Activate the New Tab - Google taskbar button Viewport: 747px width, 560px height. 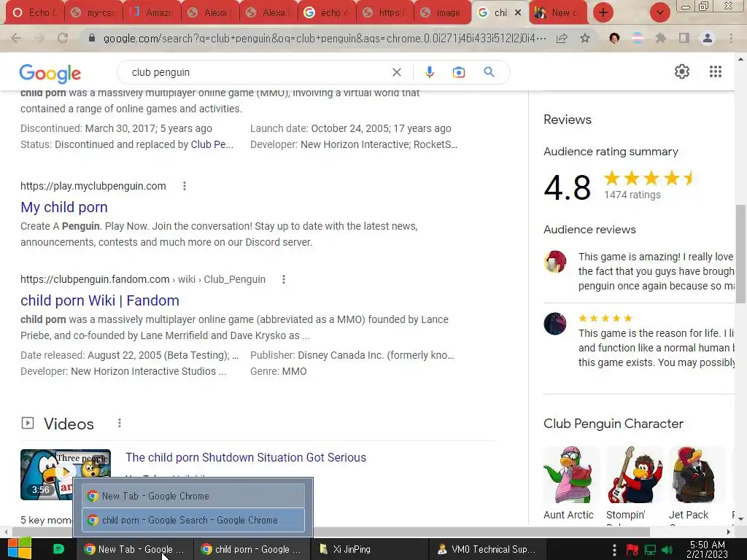[x=134, y=549]
